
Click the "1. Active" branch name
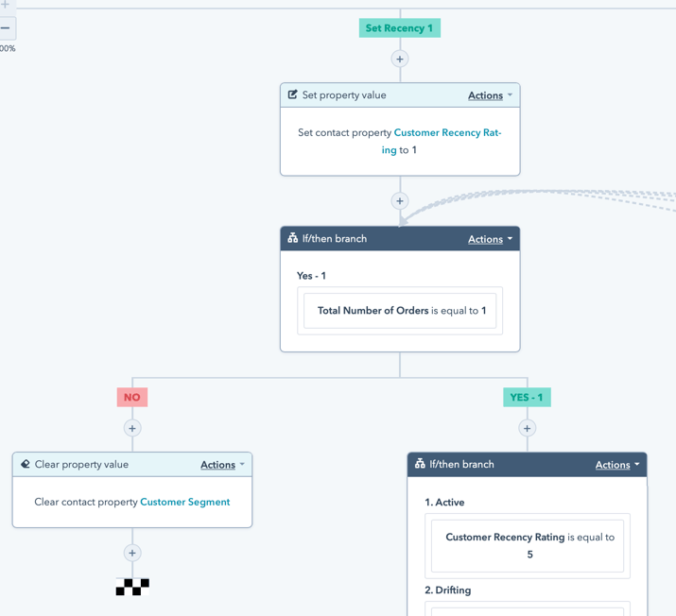pos(444,503)
